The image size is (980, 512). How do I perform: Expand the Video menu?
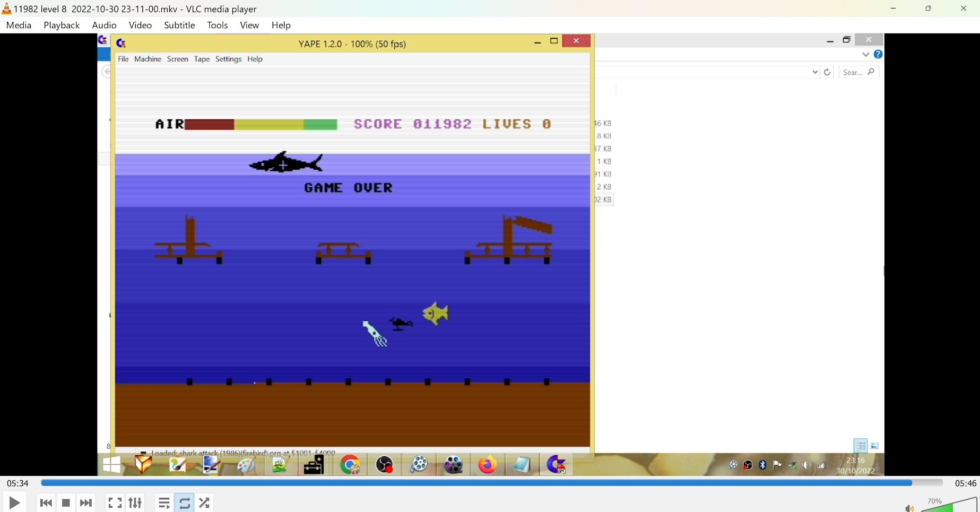[x=140, y=25]
